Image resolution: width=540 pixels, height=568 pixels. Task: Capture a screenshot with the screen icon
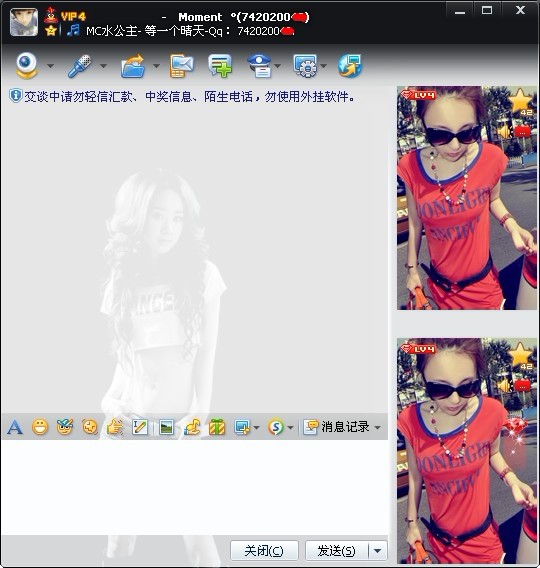242,427
